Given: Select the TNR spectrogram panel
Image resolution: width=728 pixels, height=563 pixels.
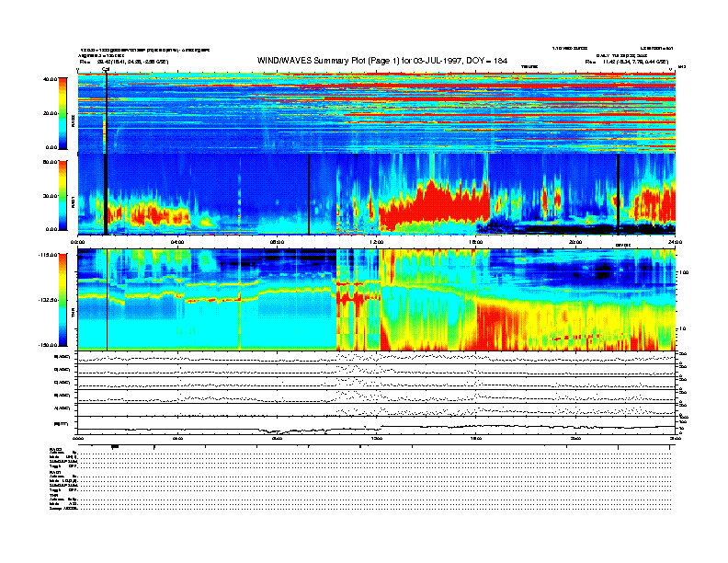Looking at the screenshot, I should click(377, 299).
